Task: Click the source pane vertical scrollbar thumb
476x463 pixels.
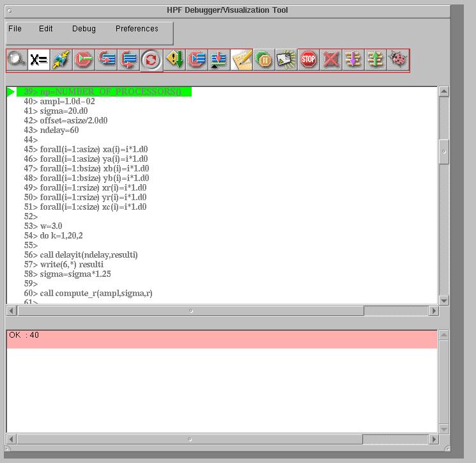Action: point(444,152)
